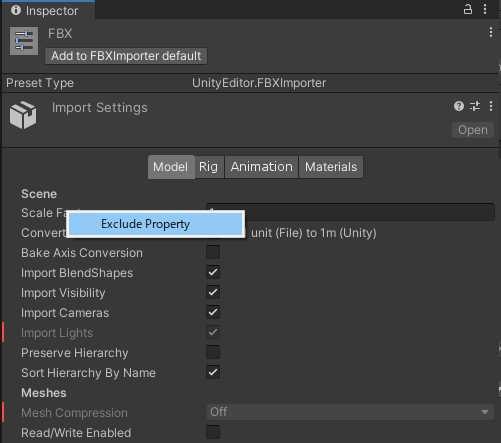
Task: Uncheck Import BlendShapes checkbox
Action: coord(213,272)
